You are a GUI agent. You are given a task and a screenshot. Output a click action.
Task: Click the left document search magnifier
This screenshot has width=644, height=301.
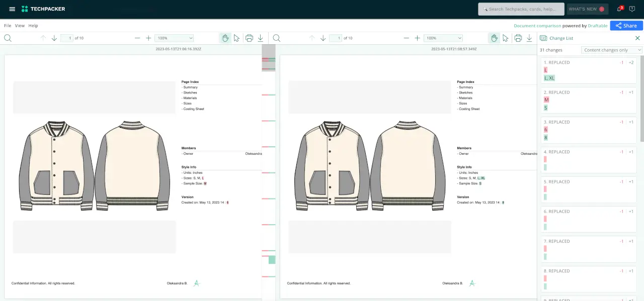pyautogui.click(x=8, y=38)
